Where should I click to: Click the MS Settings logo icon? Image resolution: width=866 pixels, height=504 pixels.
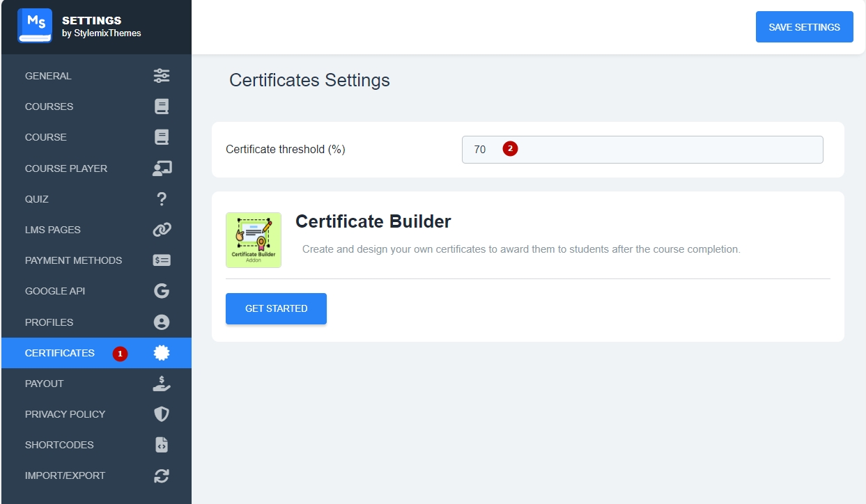click(x=36, y=26)
